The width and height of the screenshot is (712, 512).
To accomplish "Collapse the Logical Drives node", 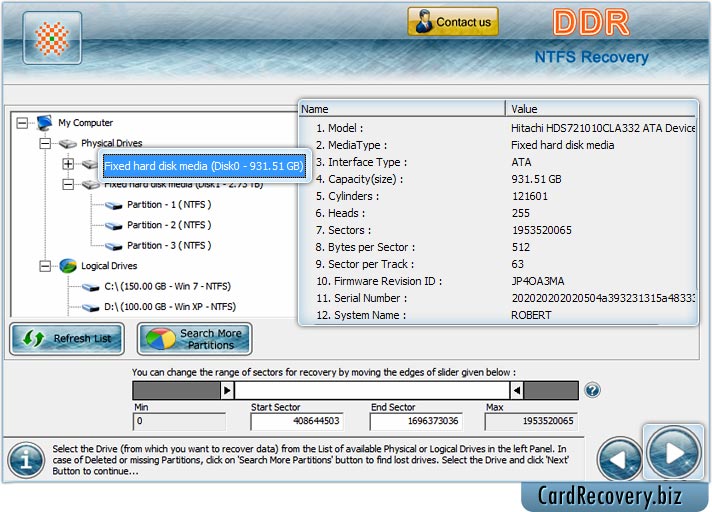I will [x=45, y=266].
